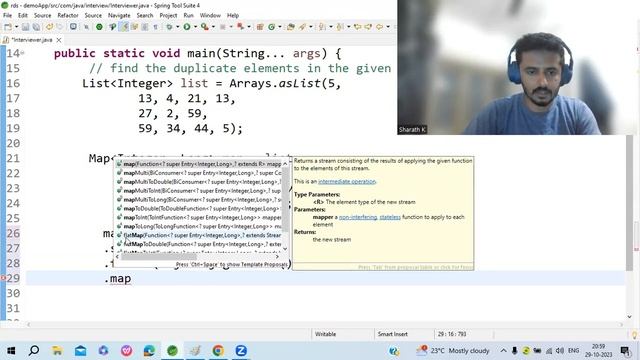Click the New file toolbar icon
The image size is (640, 360).
pyautogui.click(x=7, y=27)
